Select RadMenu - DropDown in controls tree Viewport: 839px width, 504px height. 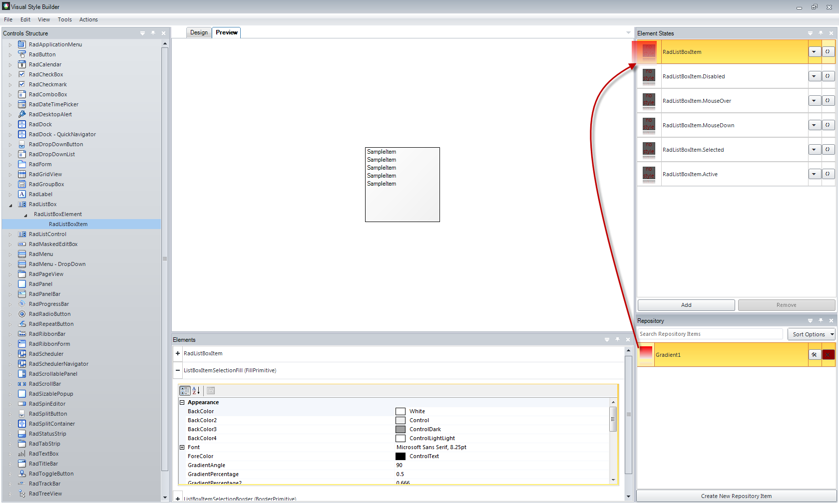pos(57,264)
